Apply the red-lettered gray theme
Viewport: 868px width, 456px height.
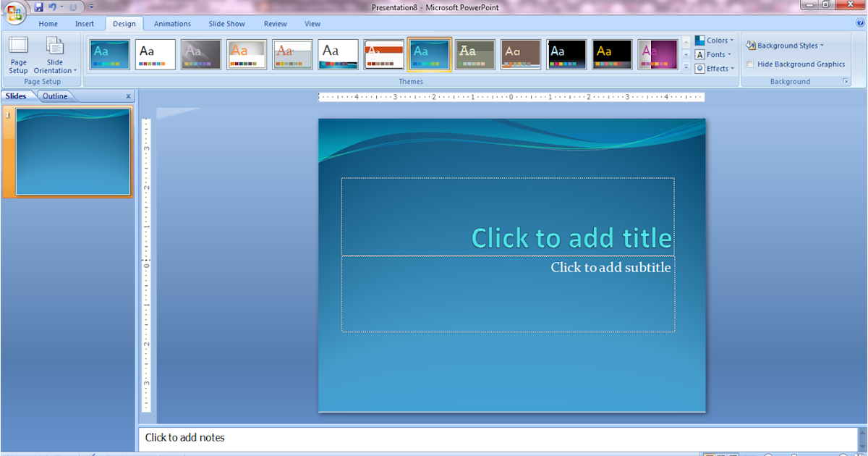tap(292, 54)
